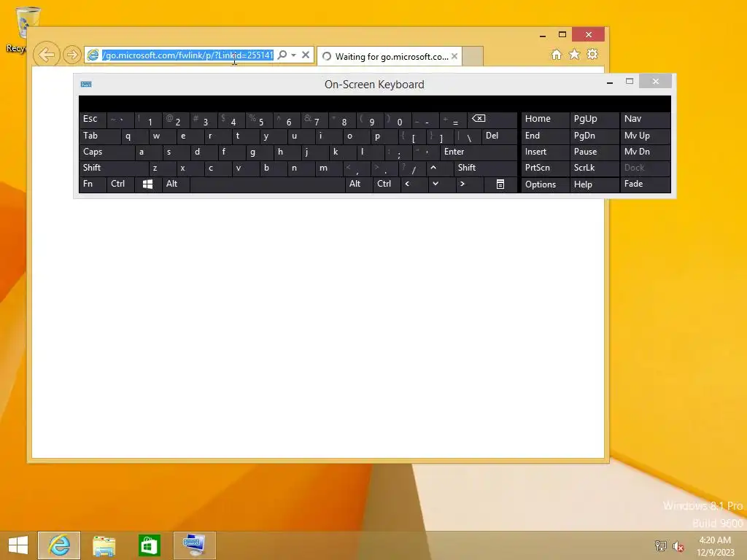Open Windows Store from taskbar
The image size is (747, 560).
149,545
